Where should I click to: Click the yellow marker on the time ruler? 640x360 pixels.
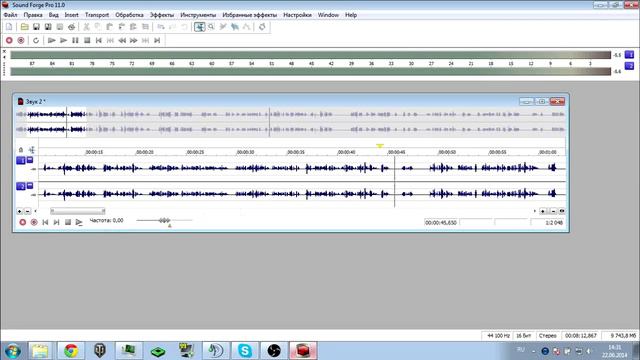pos(380,146)
